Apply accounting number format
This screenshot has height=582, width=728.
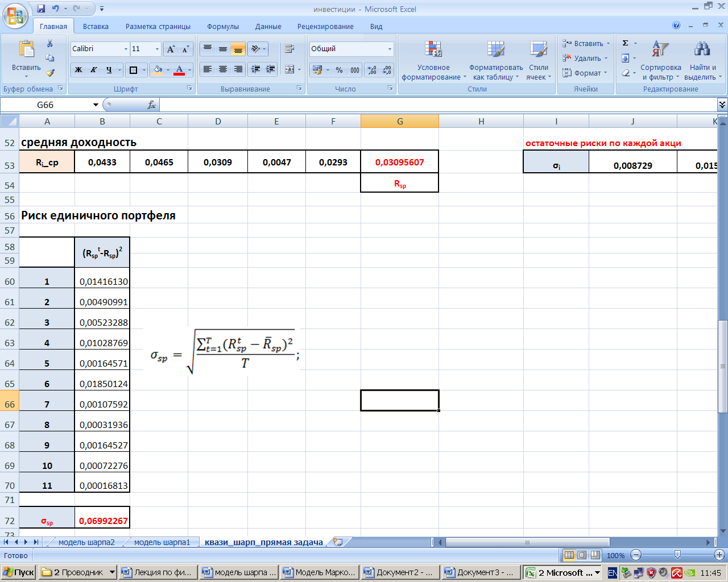317,70
